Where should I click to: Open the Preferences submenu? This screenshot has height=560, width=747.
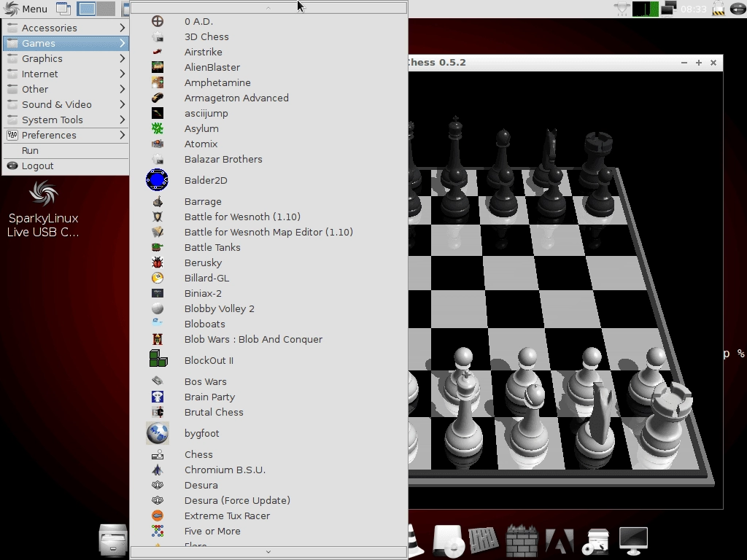coord(66,135)
